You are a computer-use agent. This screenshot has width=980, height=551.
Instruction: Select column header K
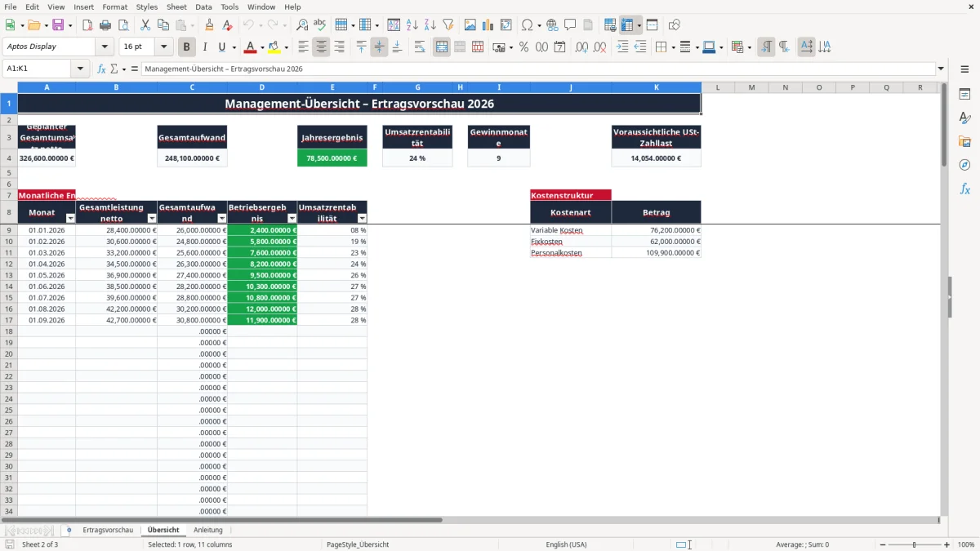(x=657, y=87)
